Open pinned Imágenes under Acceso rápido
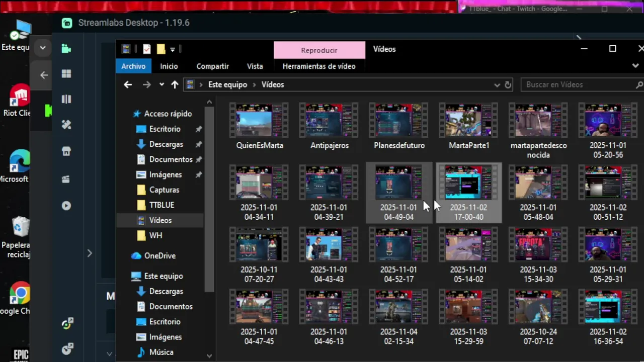The height and width of the screenshot is (362, 644). coord(166,174)
